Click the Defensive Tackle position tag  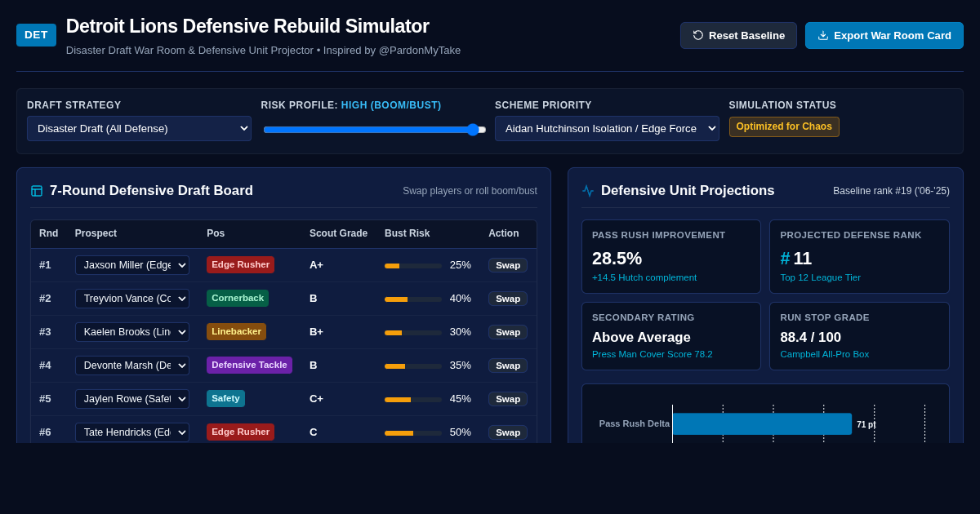pyautogui.click(x=249, y=365)
